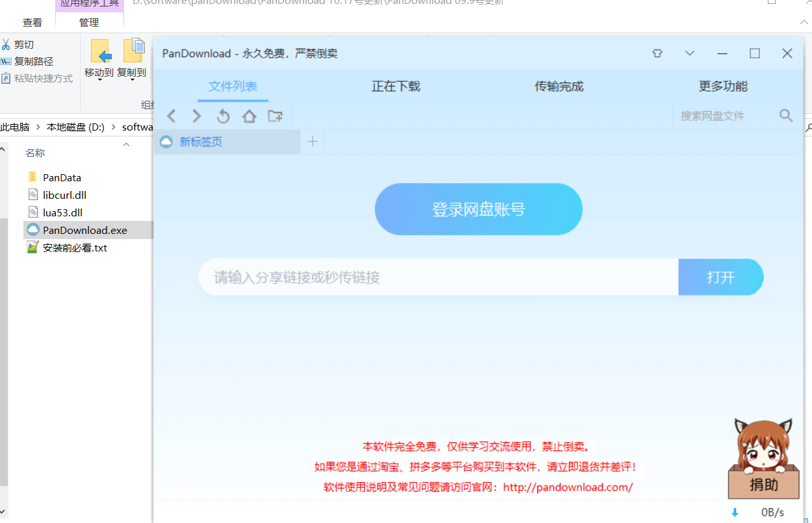Add a new tab with the plus button
812x523 pixels.
(312, 142)
